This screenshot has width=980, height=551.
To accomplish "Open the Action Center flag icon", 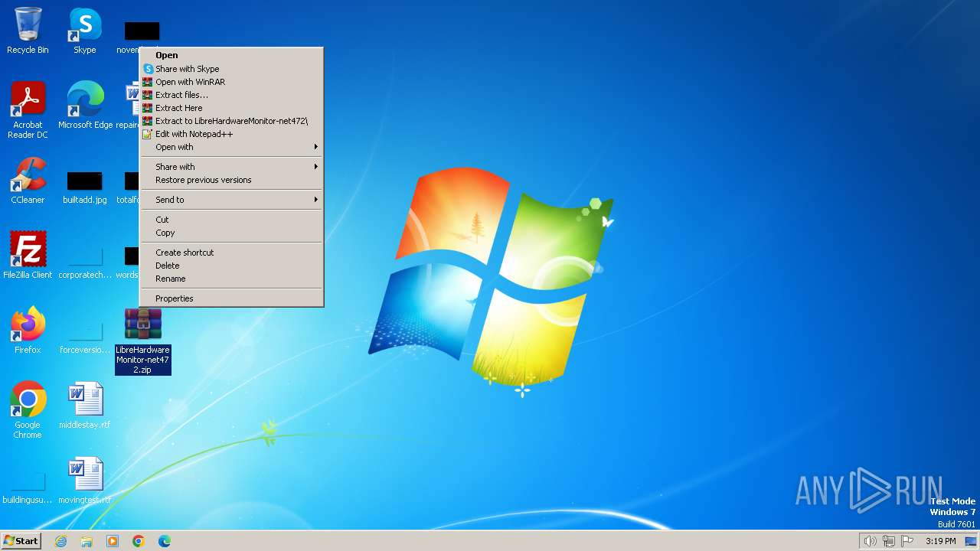I will (908, 541).
